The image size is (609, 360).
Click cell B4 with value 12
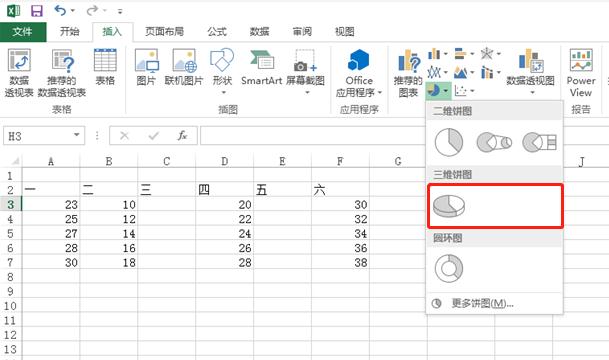pyautogui.click(x=109, y=219)
